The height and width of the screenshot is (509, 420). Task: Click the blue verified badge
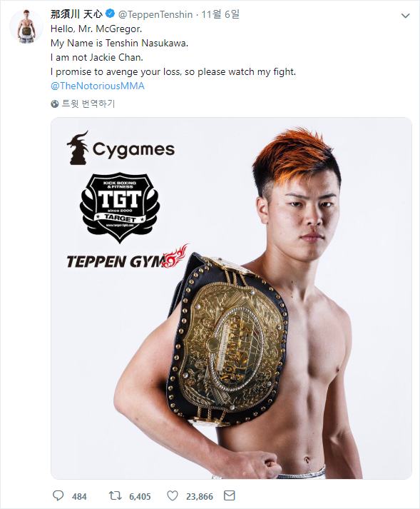pyautogui.click(x=110, y=14)
